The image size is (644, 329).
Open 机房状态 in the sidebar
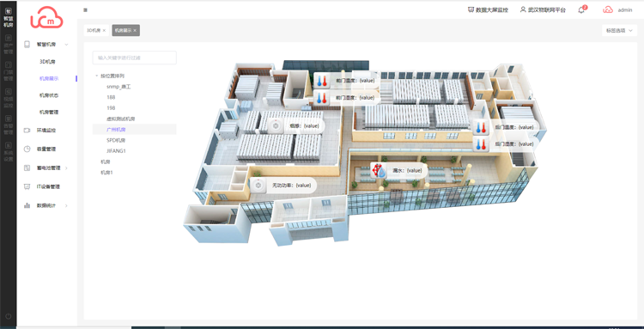[x=48, y=95]
